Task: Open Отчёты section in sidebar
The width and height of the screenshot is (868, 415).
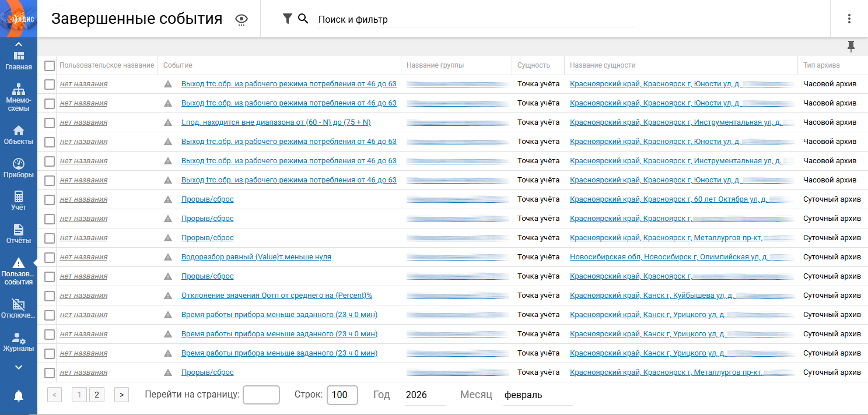Action: pyautogui.click(x=19, y=234)
